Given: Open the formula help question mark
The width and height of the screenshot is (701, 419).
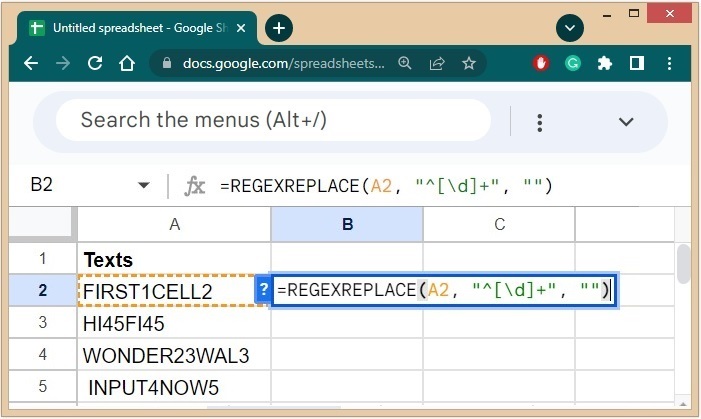Looking at the screenshot, I should 264,290.
